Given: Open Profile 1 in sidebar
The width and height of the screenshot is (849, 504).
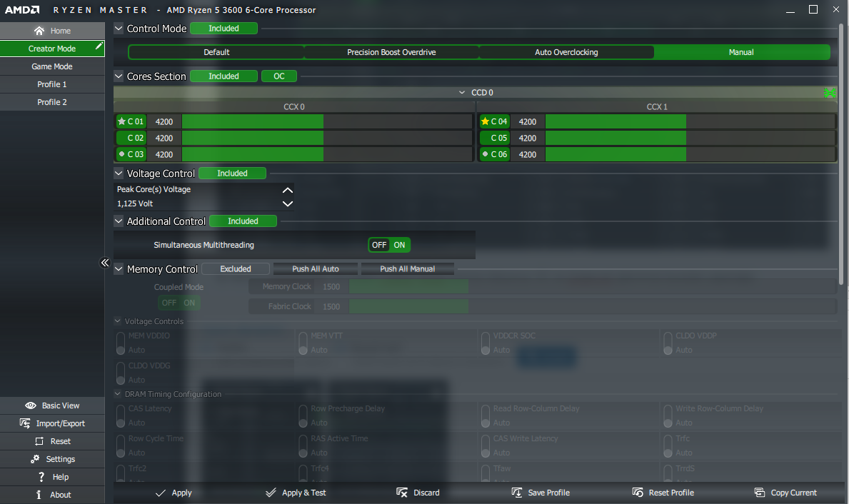Looking at the screenshot, I should (x=52, y=84).
